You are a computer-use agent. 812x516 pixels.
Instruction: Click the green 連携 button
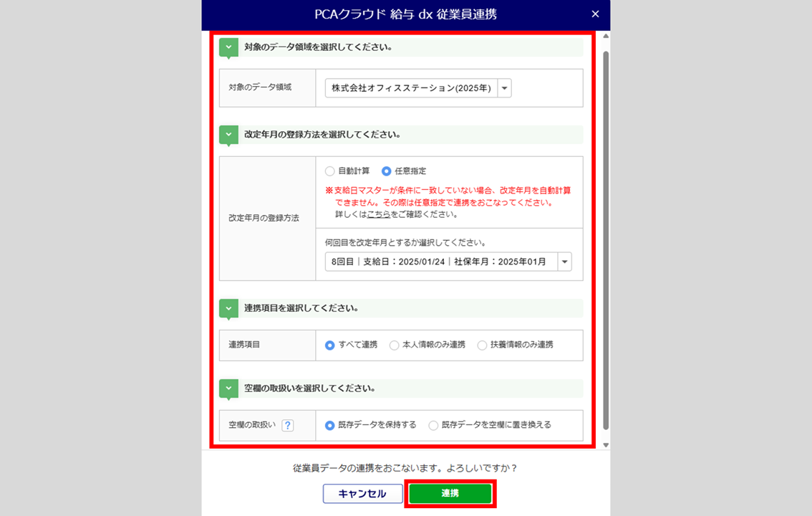450,493
